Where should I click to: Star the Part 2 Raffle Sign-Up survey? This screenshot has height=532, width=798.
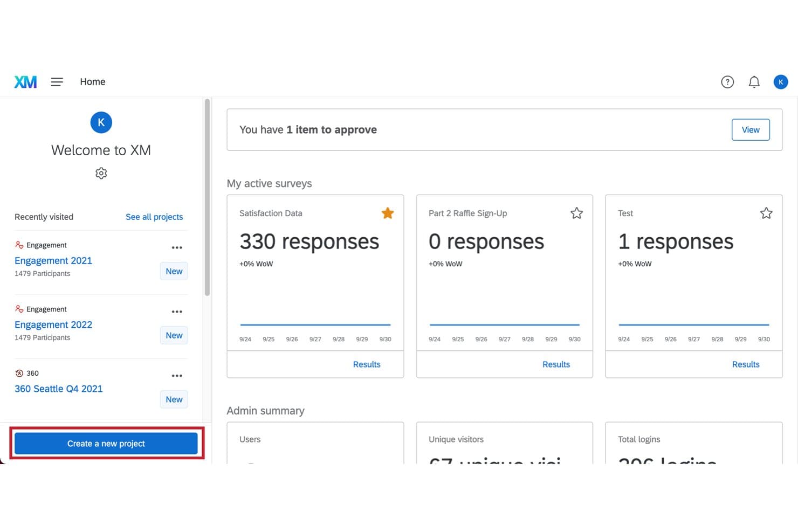click(576, 213)
